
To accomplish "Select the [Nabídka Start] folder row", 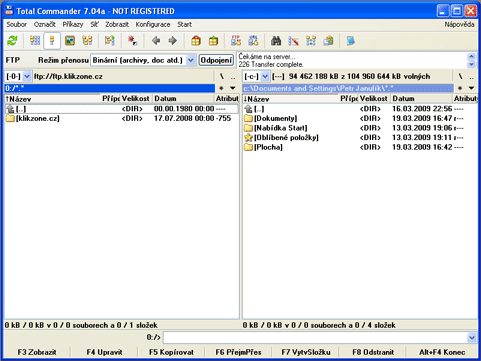I will (360, 128).
